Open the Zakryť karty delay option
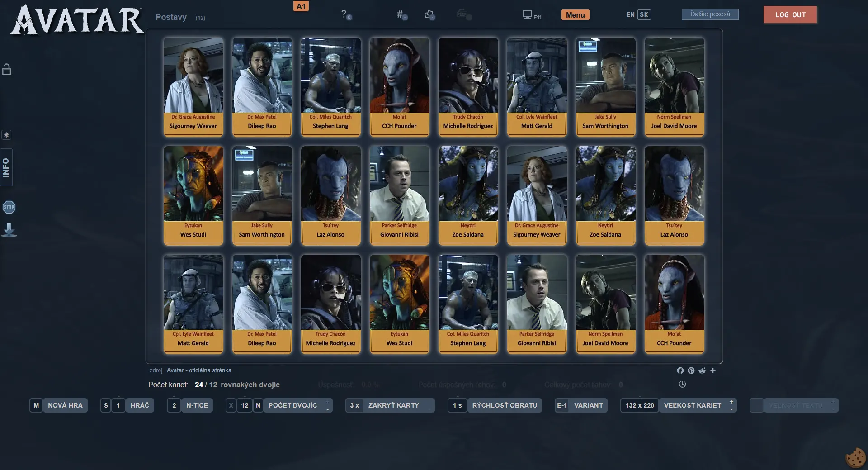 click(393, 405)
